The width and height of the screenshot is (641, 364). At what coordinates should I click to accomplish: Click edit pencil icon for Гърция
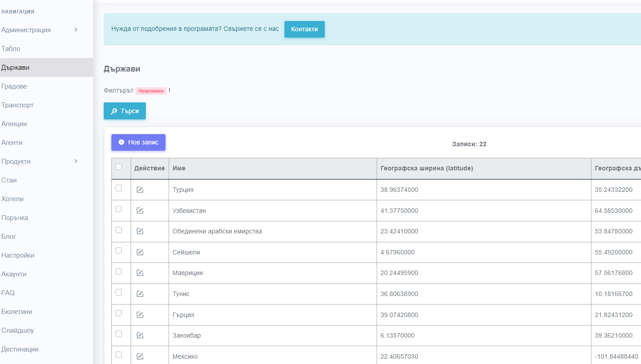pyautogui.click(x=140, y=315)
